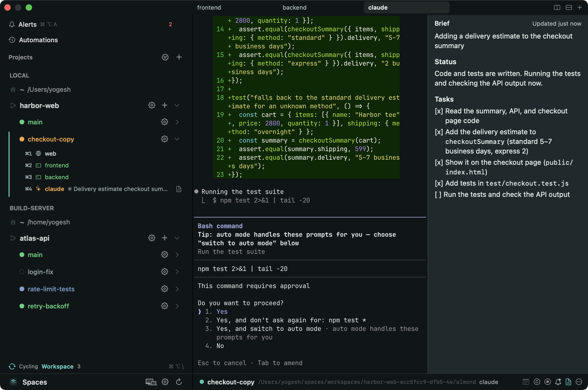Click the Spaces app logo icon

pos(13,382)
